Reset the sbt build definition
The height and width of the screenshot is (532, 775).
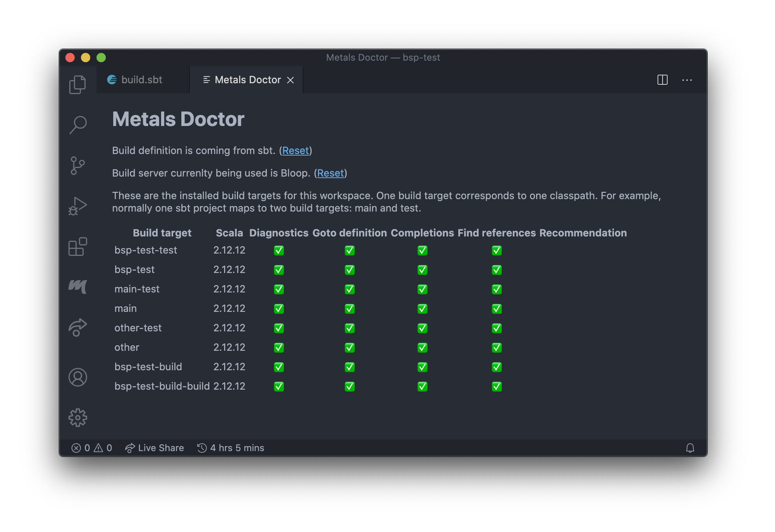coord(296,150)
